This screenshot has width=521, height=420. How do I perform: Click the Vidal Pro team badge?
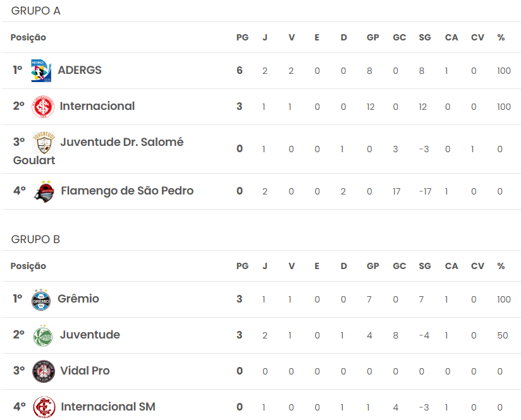tap(44, 371)
